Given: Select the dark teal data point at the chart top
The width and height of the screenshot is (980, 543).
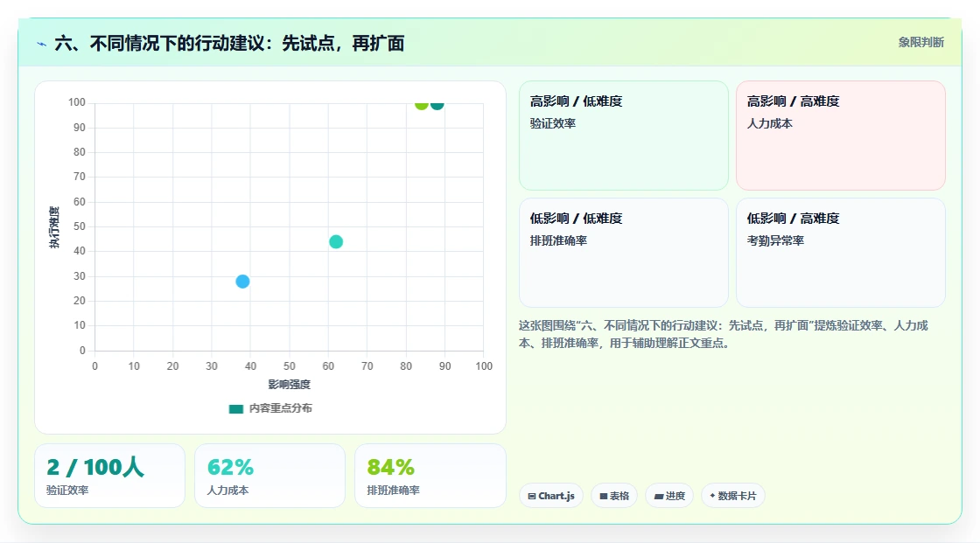Looking at the screenshot, I should point(437,104).
